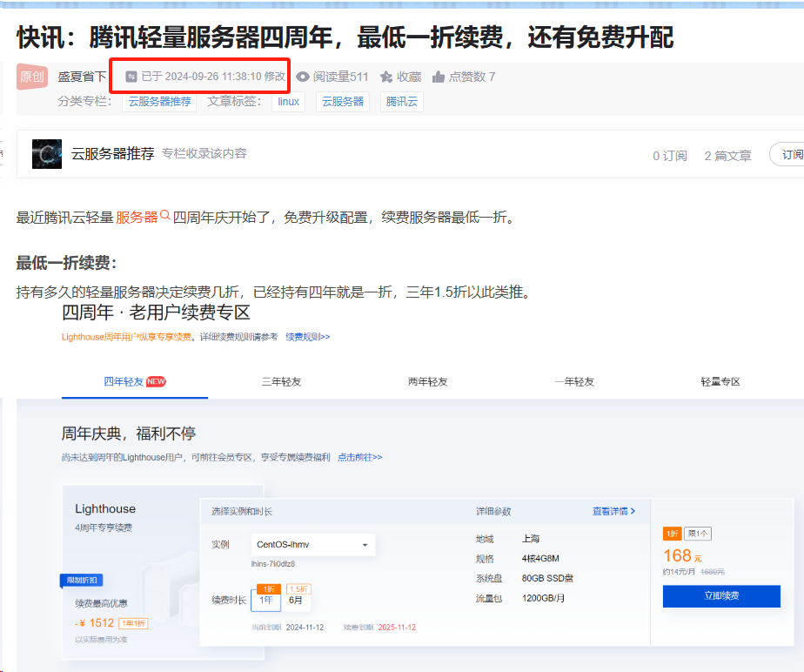The image size is (804, 672).
Task: Open author 盛夏省下's profile
Action: (x=82, y=77)
